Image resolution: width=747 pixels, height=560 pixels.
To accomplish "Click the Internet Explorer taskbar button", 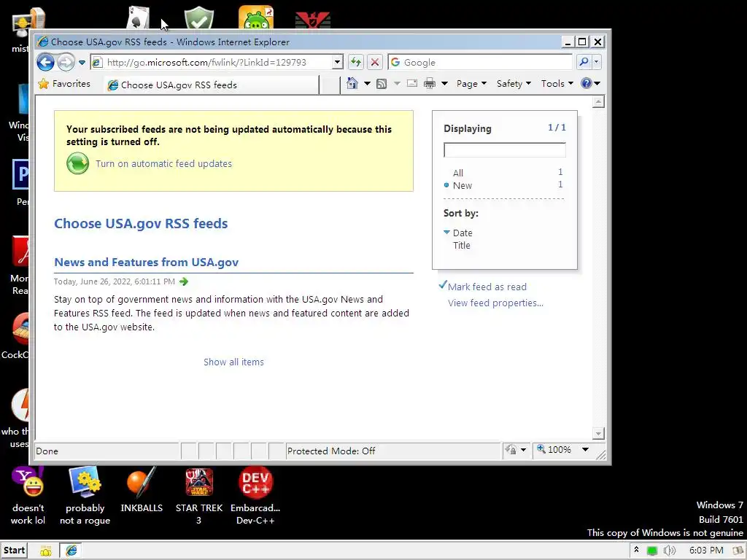I will click(71, 551).
